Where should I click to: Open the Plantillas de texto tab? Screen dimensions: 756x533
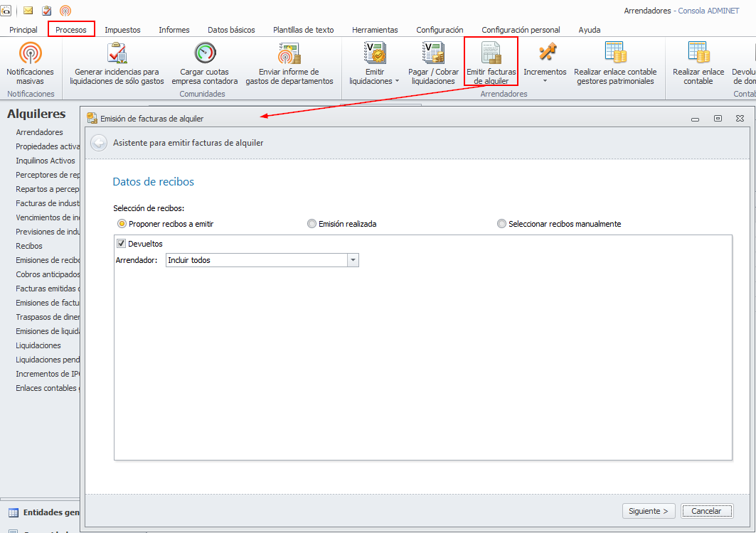click(303, 29)
